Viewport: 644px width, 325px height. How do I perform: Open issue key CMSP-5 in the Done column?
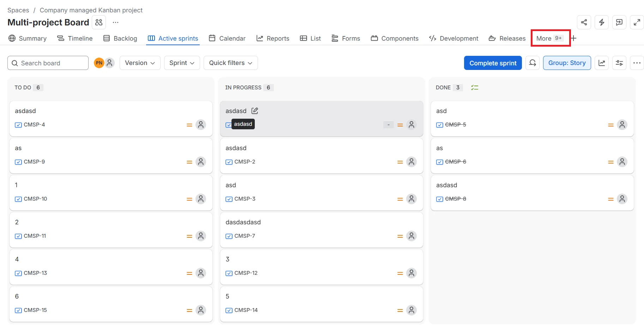pos(456,125)
